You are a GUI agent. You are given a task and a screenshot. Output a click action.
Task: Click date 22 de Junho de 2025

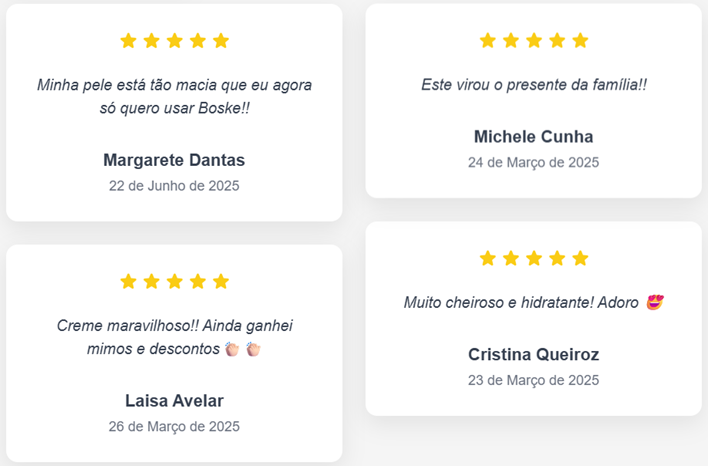174,186
